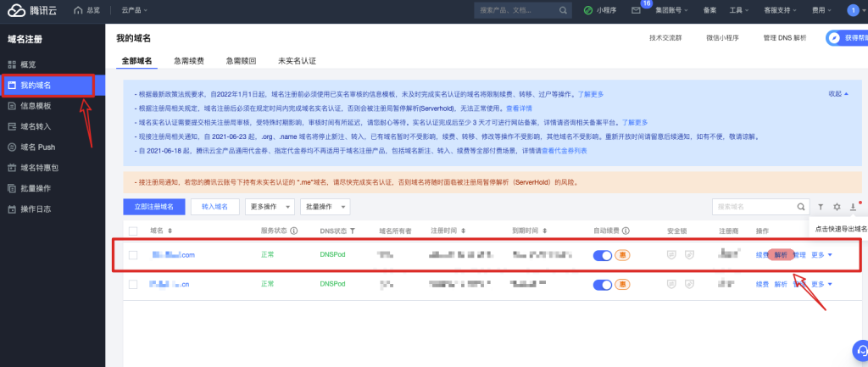868x367 pixels.
Task: Toggle auto-renew switch for the .com domain
Action: pyautogui.click(x=603, y=255)
